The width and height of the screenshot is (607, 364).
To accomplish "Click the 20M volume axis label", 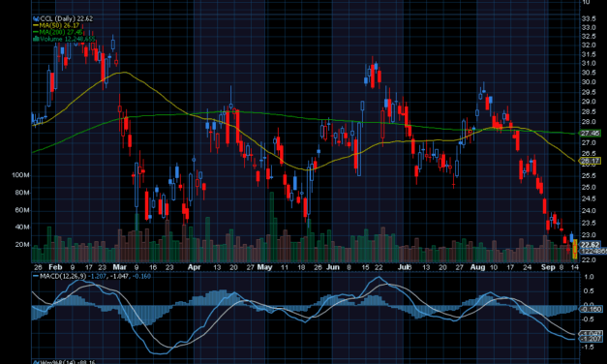I will (22, 245).
